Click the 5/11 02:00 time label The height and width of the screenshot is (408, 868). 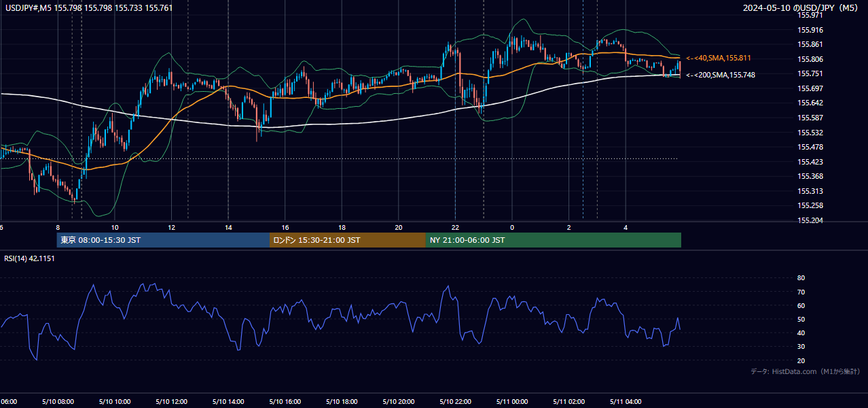click(569, 402)
